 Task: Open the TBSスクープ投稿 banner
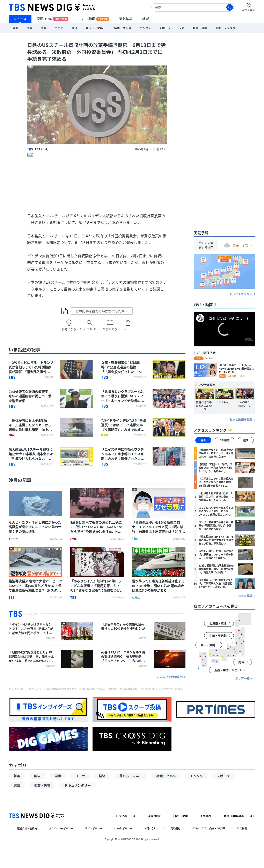pyautogui.click(x=132, y=709)
